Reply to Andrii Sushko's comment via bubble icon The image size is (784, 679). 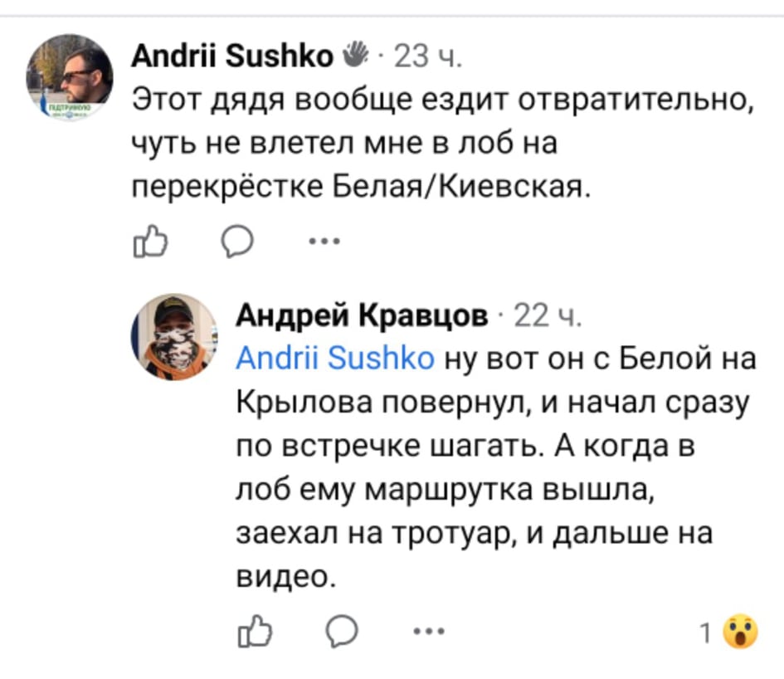pyautogui.click(x=237, y=243)
